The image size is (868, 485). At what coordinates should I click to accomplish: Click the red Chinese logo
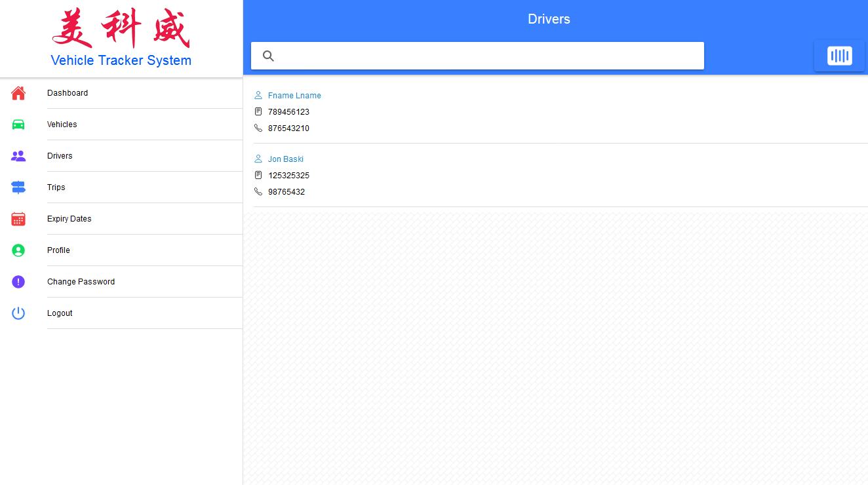coord(121,28)
